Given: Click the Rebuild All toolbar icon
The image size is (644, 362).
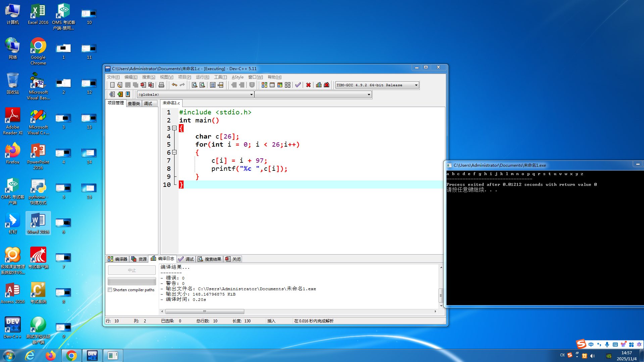Looking at the screenshot, I should click(x=288, y=85).
